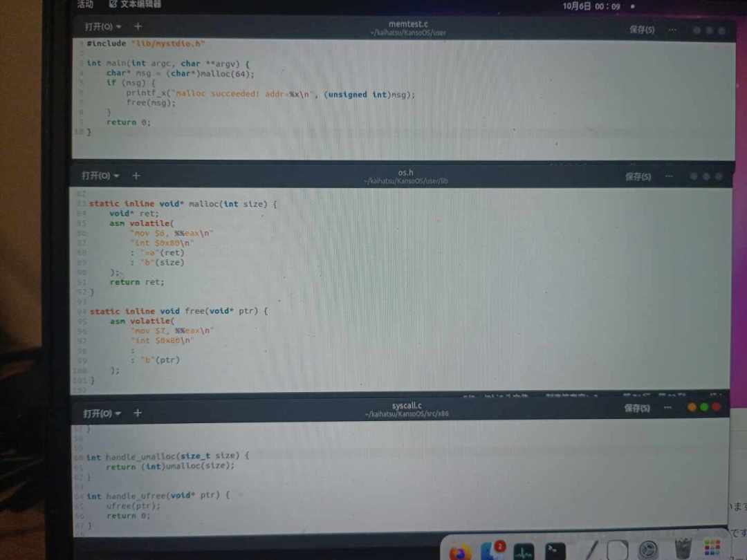Viewport: 747px width, 560px height.
Task: Save syscall.c using 保存(S)
Action: pos(637,408)
